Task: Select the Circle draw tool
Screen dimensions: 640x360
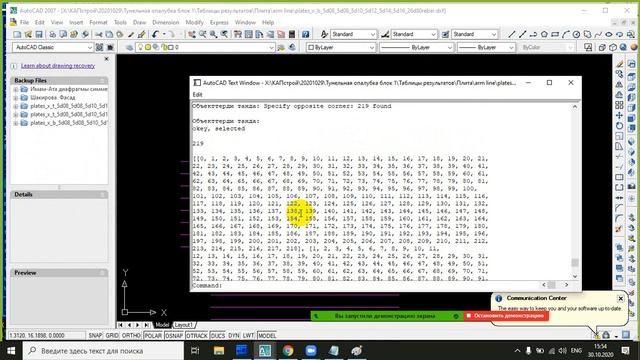Action: point(576,35)
